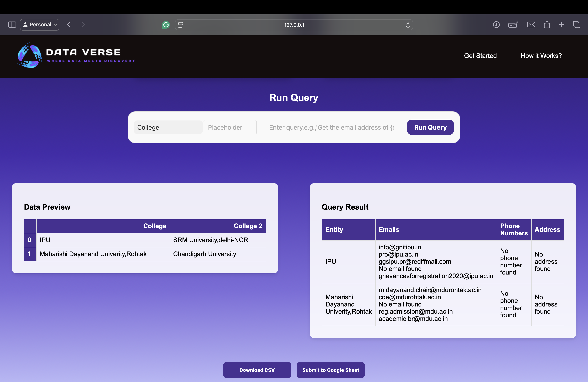Open the Get Started menu item

pos(480,56)
